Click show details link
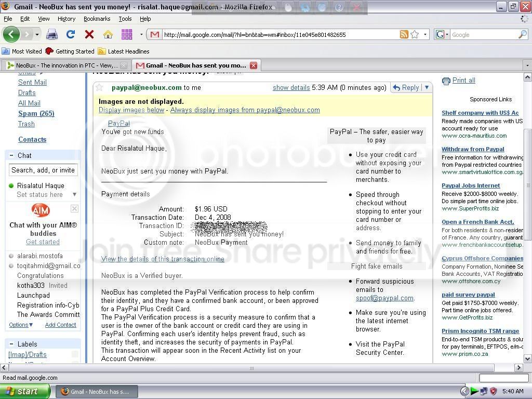 [x=291, y=87]
